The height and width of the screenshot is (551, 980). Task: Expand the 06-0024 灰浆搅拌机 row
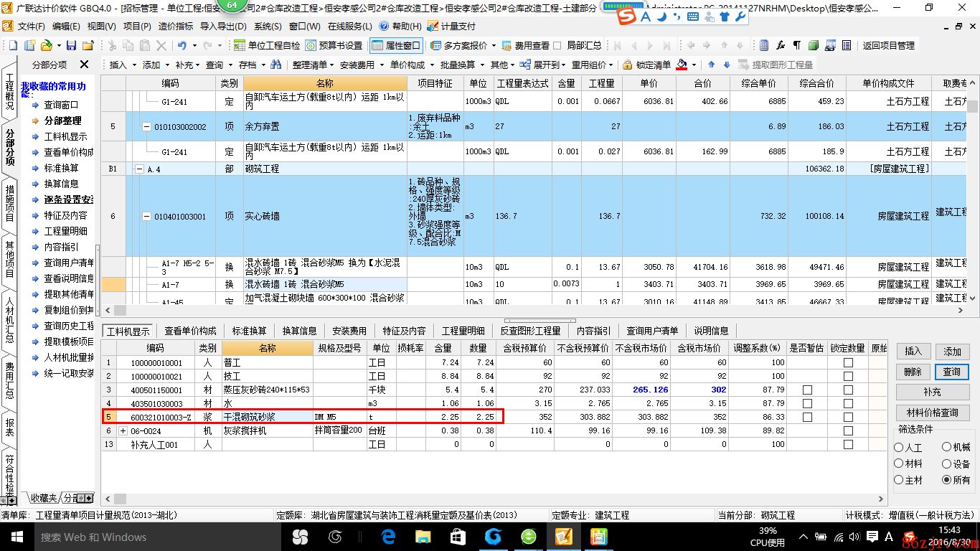coord(123,431)
